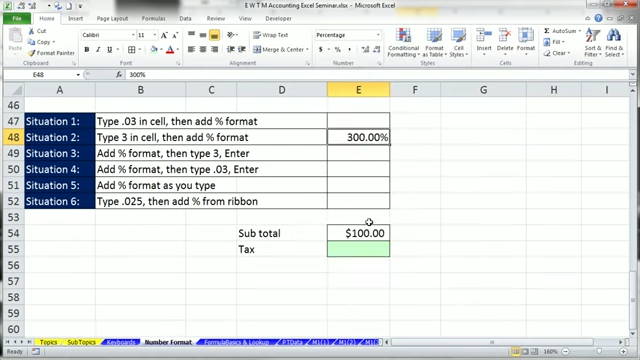Open Conditional Formatting
640x360 pixels.
(x=403, y=43)
